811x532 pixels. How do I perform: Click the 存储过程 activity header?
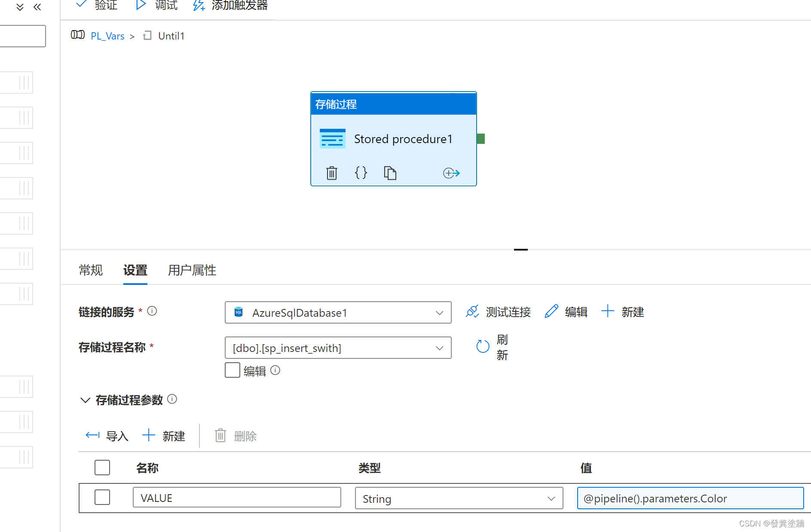point(394,104)
